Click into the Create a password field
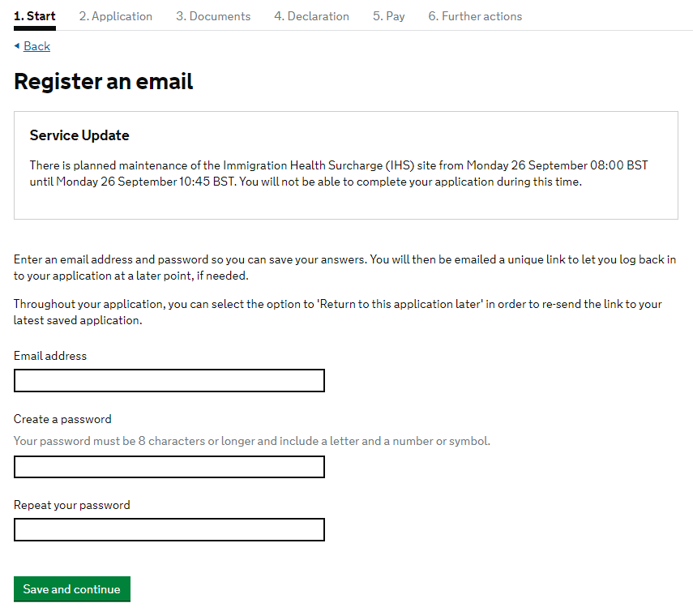 [169, 467]
